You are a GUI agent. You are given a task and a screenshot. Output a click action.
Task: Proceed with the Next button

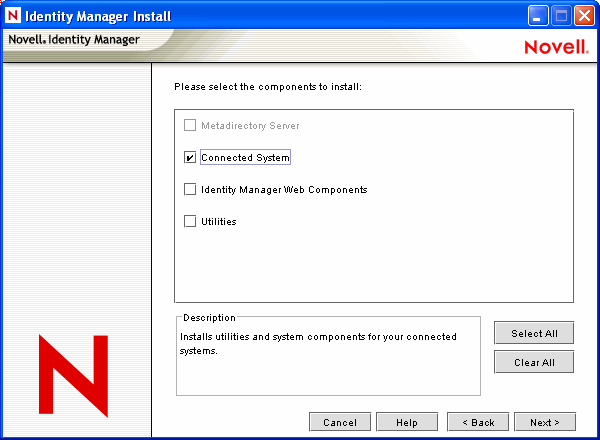544,422
